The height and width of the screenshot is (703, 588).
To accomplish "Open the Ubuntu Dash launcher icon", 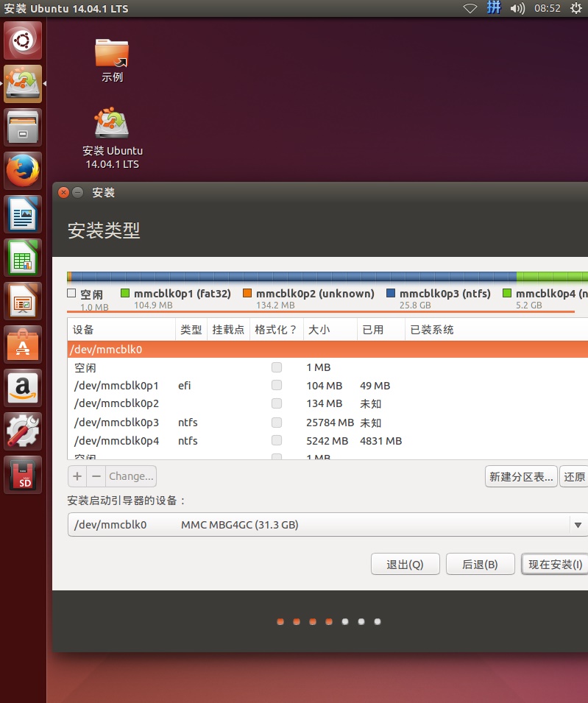I will pos(23,40).
